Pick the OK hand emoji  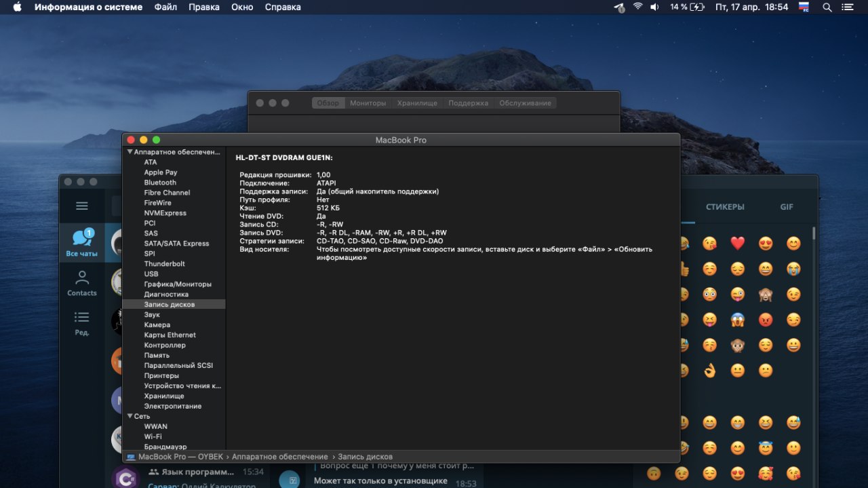tap(710, 370)
